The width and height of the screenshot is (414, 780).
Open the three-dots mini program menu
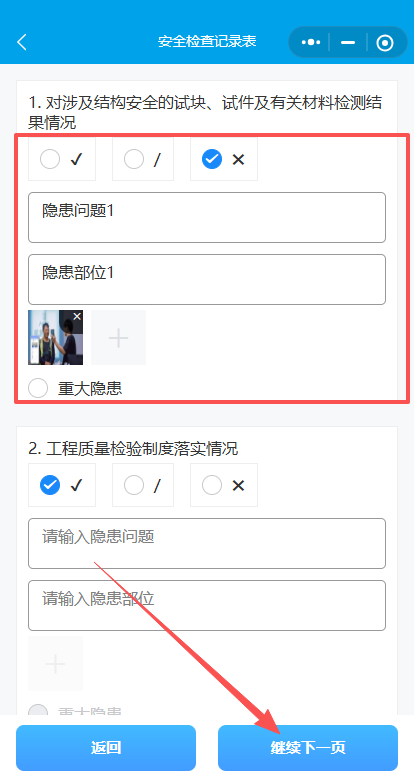point(311,42)
